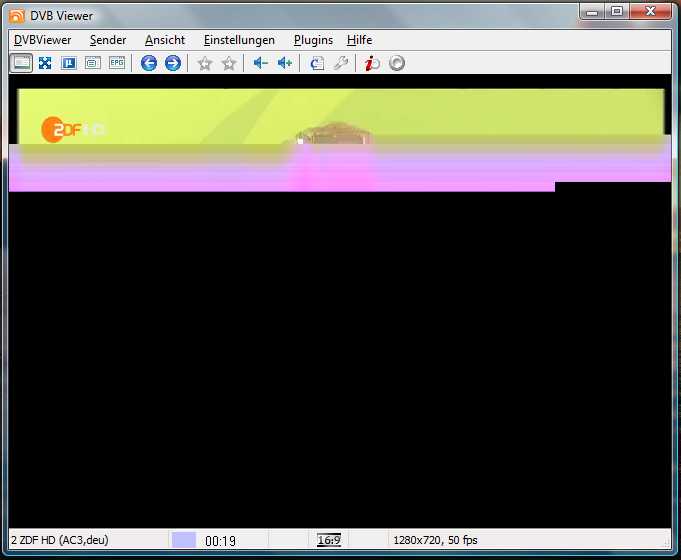This screenshot has width=681, height=560.
Task: Maximize the DVB Viewer window
Action: [617, 12]
